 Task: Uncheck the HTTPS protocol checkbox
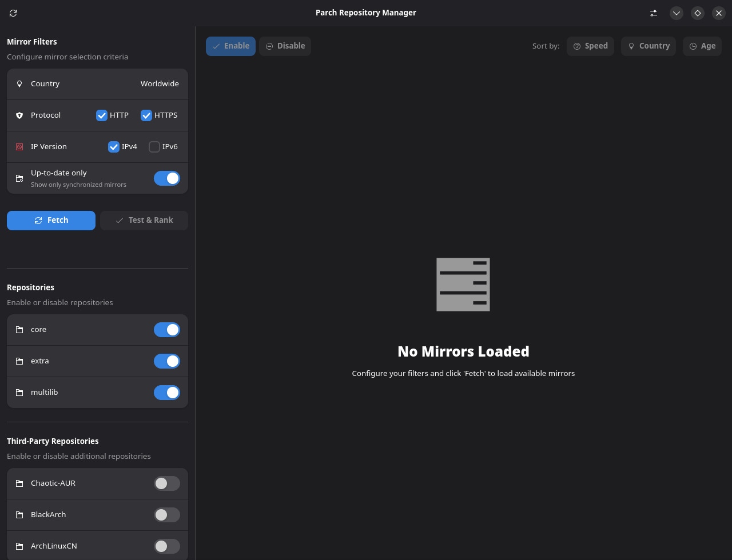pyautogui.click(x=146, y=115)
